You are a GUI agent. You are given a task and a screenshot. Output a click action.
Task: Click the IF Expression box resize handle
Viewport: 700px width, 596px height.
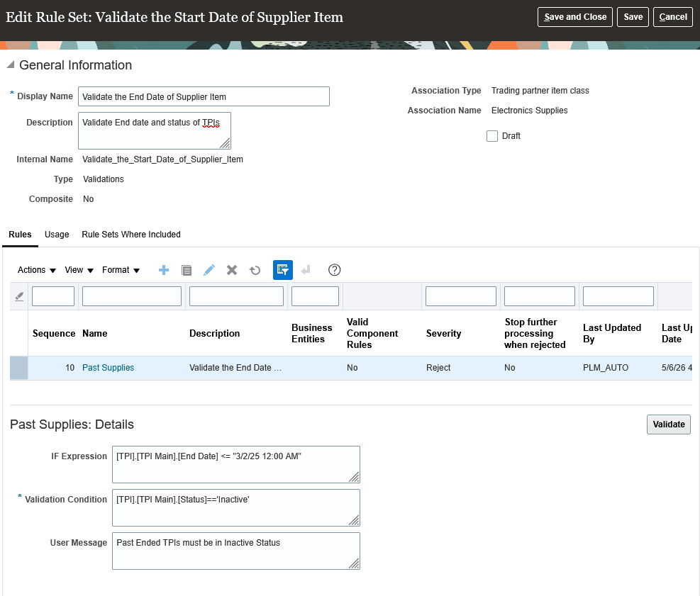coord(354,477)
